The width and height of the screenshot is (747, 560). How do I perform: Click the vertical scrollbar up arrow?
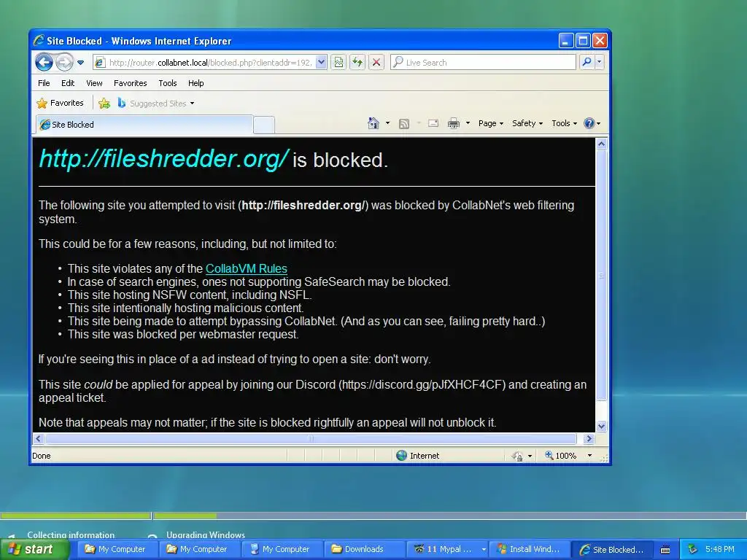click(601, 144)
